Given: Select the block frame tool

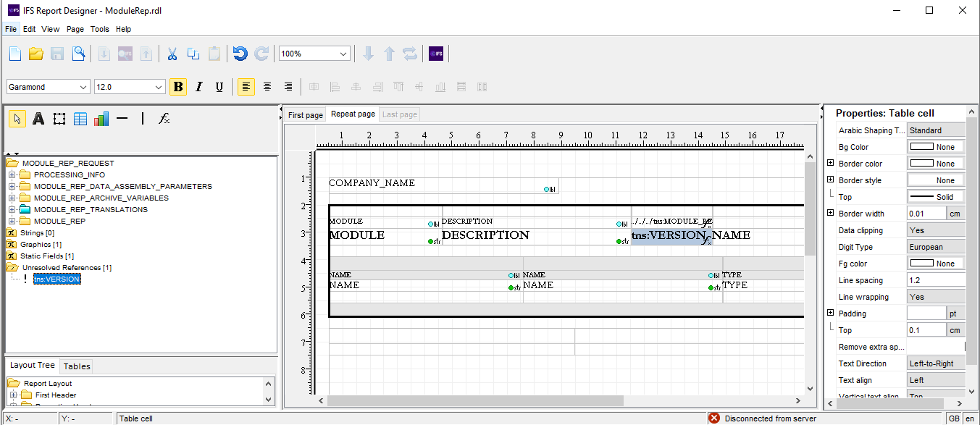Looking at the screenshot, I should tap(59, 119).
